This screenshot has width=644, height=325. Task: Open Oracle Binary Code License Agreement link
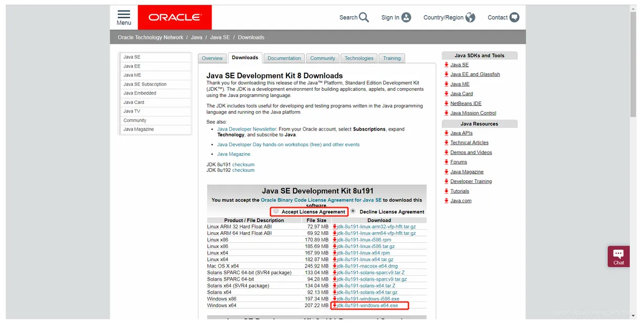point(321,200)
